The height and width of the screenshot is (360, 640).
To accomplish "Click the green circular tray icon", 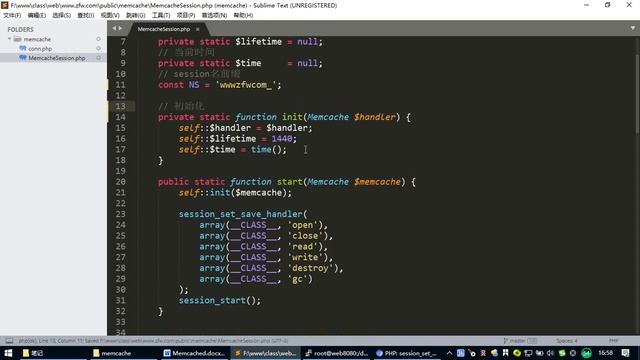I will click(x=587, y=353).
